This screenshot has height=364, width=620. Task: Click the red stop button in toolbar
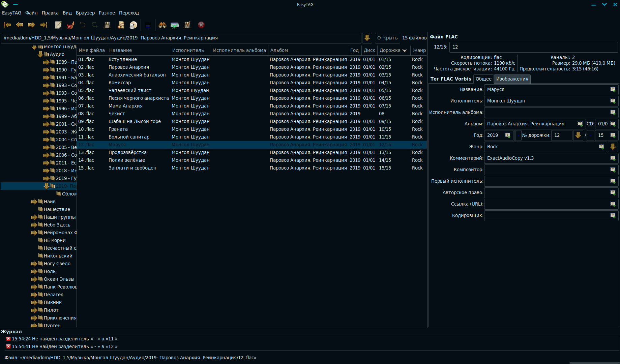tap(201, 25)
